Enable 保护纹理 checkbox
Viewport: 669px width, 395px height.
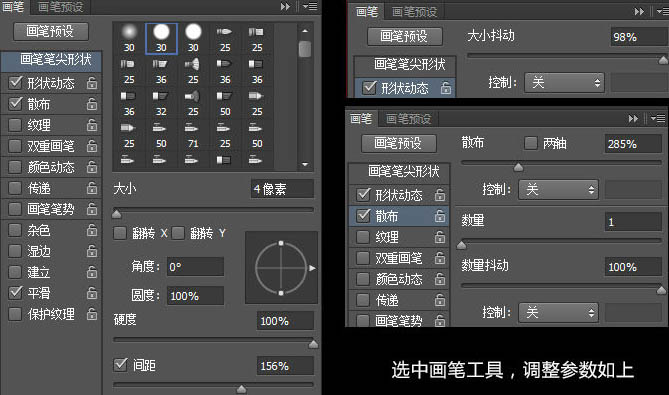(15, 314)
